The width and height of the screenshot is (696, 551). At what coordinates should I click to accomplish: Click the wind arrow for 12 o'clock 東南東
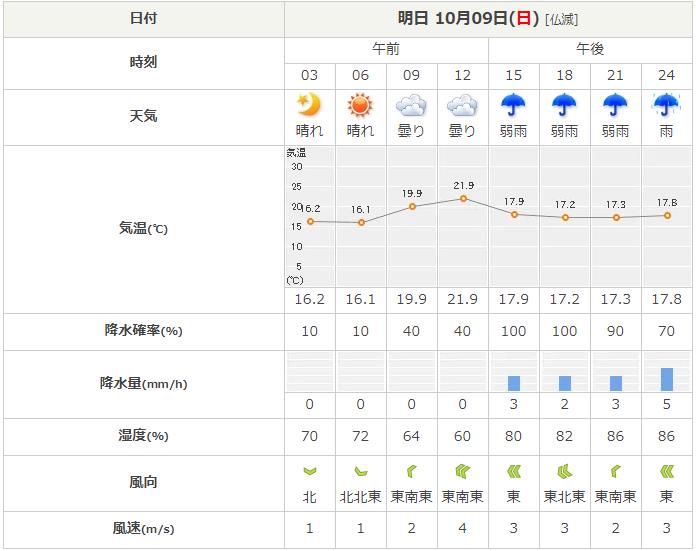[463, 471]
